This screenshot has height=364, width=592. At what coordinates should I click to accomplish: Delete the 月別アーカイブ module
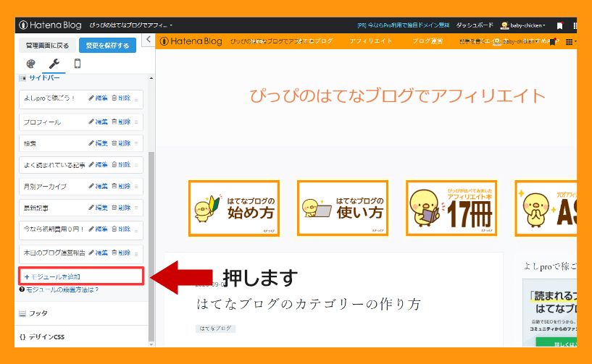[121, 186]
